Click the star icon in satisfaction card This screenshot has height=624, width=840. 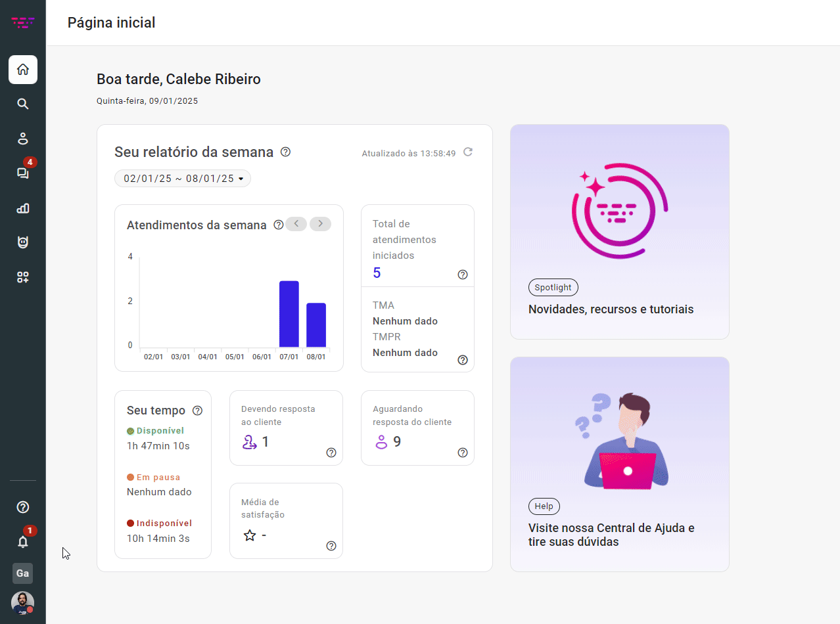[x=250, y=535]
